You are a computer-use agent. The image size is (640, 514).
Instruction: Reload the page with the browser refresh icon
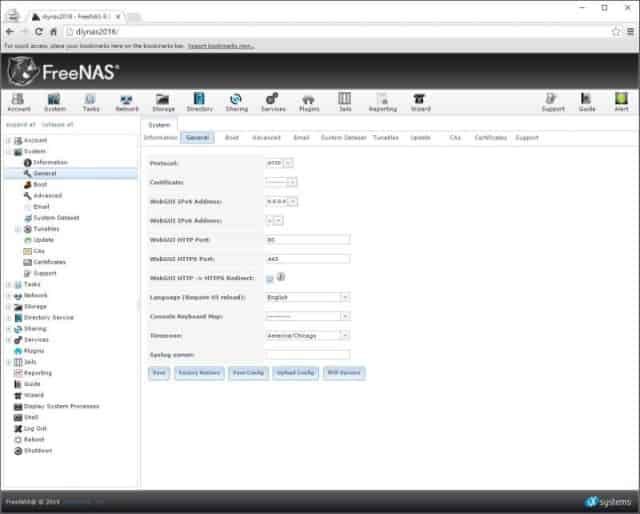point(39,31)
